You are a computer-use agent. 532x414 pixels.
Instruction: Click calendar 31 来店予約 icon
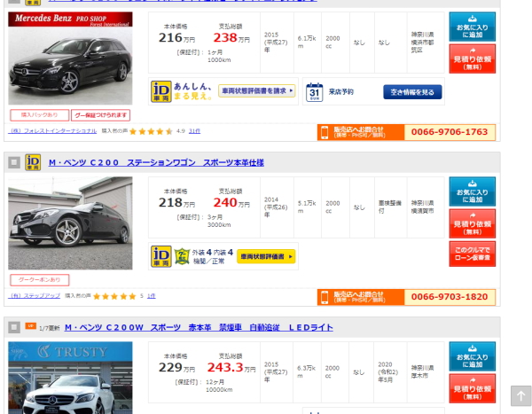[314, 92]
